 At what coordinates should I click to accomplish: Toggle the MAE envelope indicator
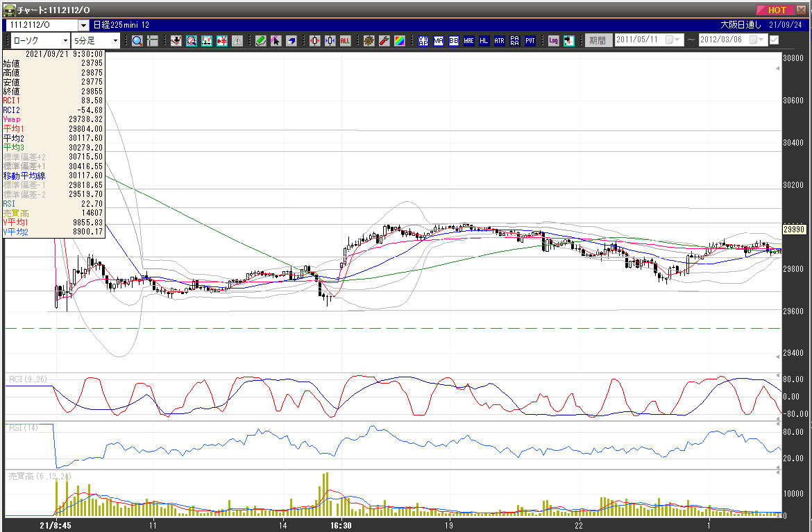468,40
